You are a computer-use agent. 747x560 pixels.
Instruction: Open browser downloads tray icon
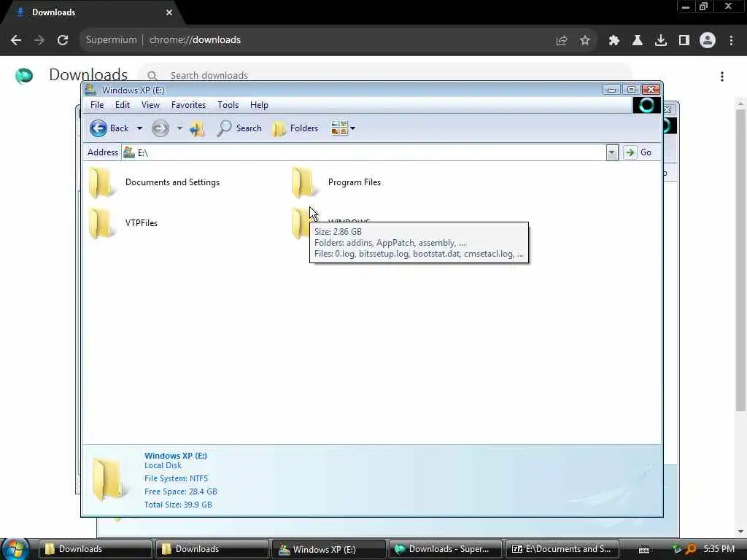pos(661,41)
